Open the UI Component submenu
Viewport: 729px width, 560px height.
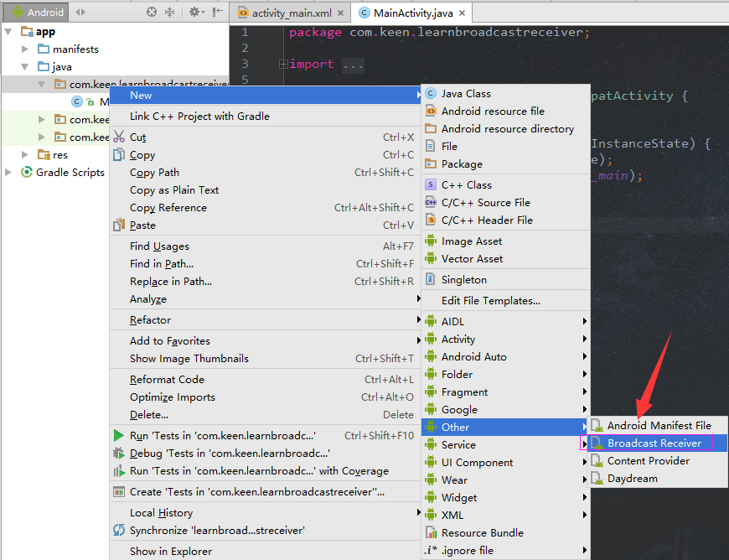point(506,462)
